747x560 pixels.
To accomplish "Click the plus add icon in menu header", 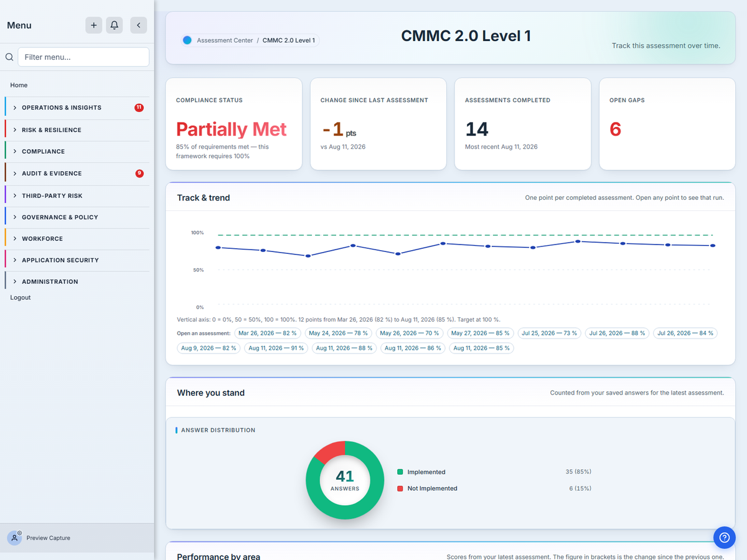I will pos(93,25).
